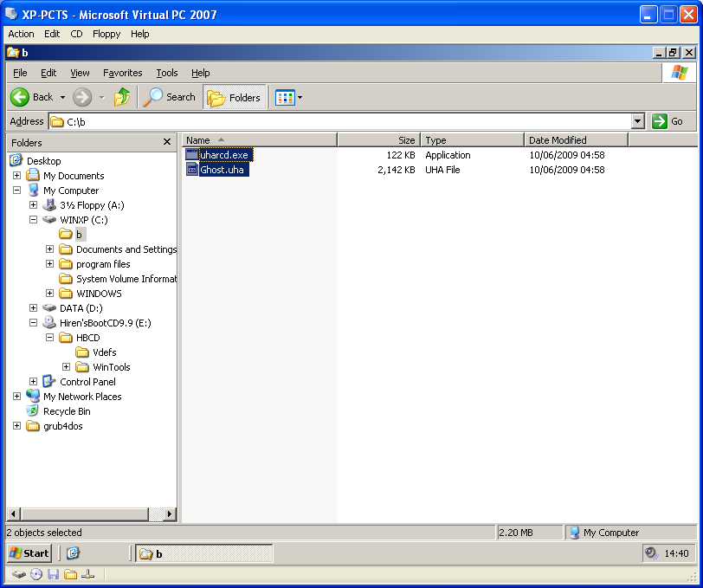Toggle the Folders pane button
Viewport: 703px width, 588px height.
coord(235,97)
